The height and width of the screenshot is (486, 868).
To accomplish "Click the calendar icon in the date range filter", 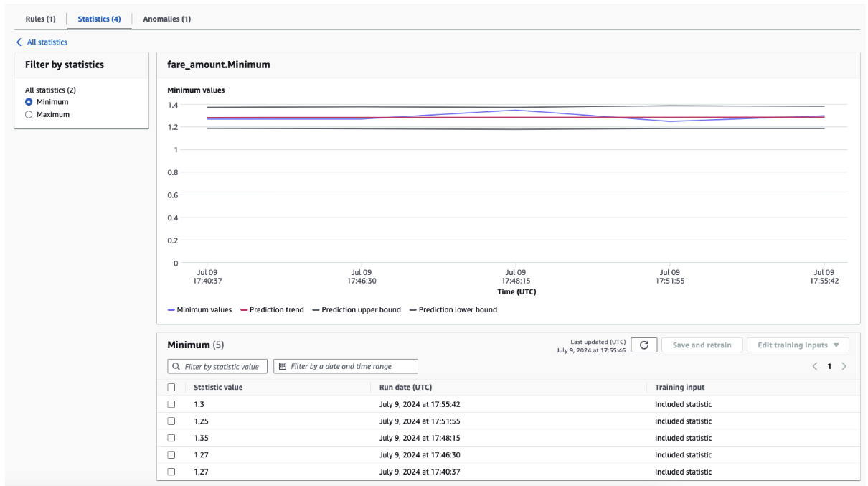I will (283, 366).
